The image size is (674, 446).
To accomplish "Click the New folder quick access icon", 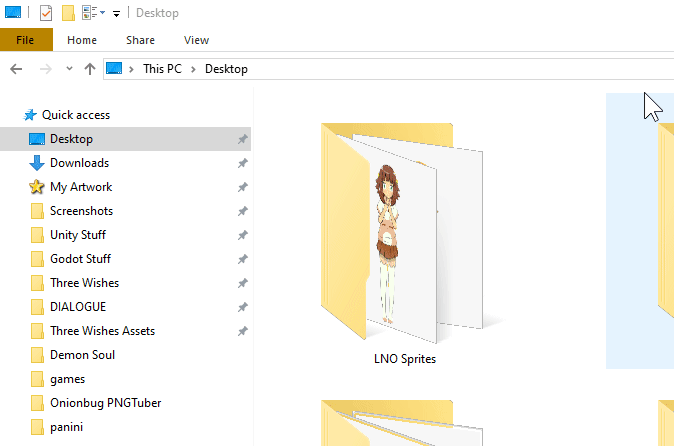I will click(x=68, y=13).
